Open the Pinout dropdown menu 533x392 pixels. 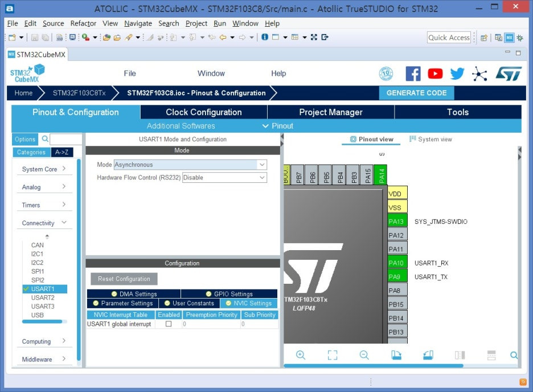point(278,126)
